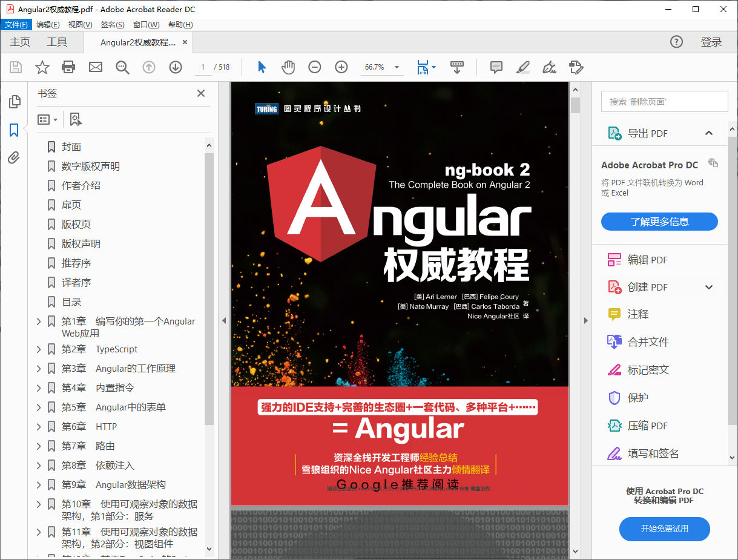Click the tools search field
Screen dimensions: 738x560
click(664, 102)
